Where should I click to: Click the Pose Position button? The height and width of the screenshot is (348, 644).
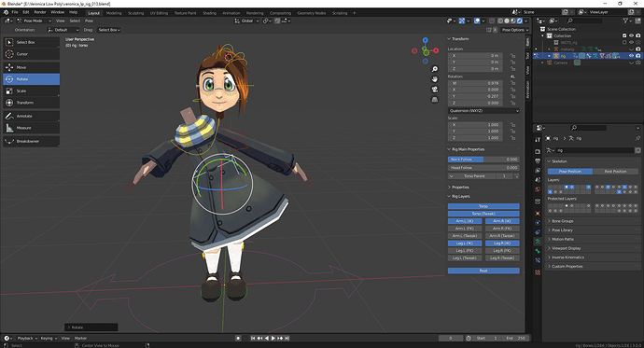pyautogui.click(x=570, y=171)
